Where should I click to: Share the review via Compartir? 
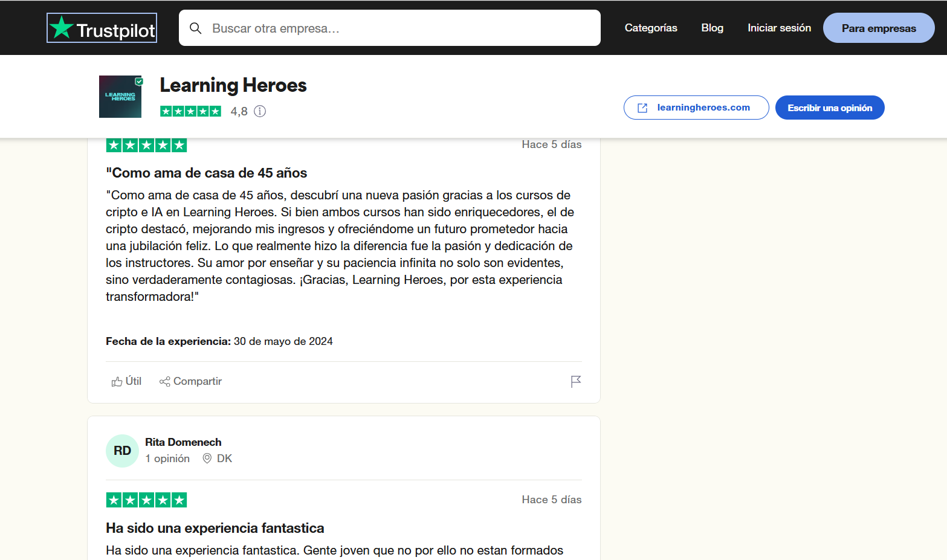[190, 381]
